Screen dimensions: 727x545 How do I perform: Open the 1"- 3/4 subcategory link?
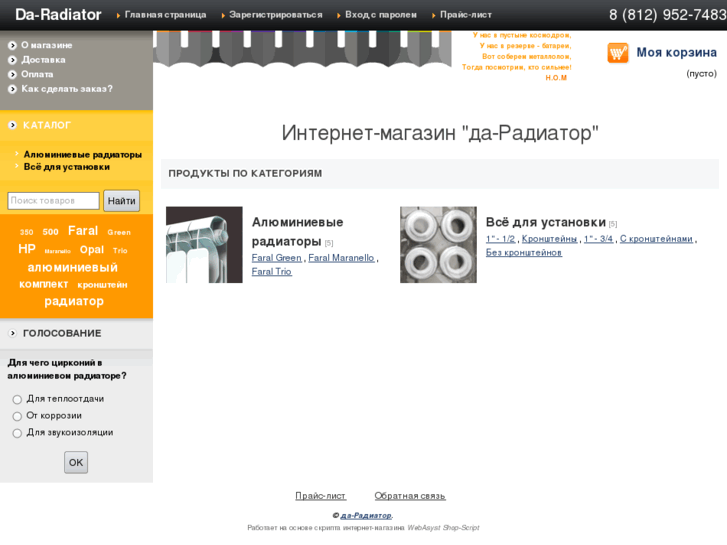pos(599,239)
